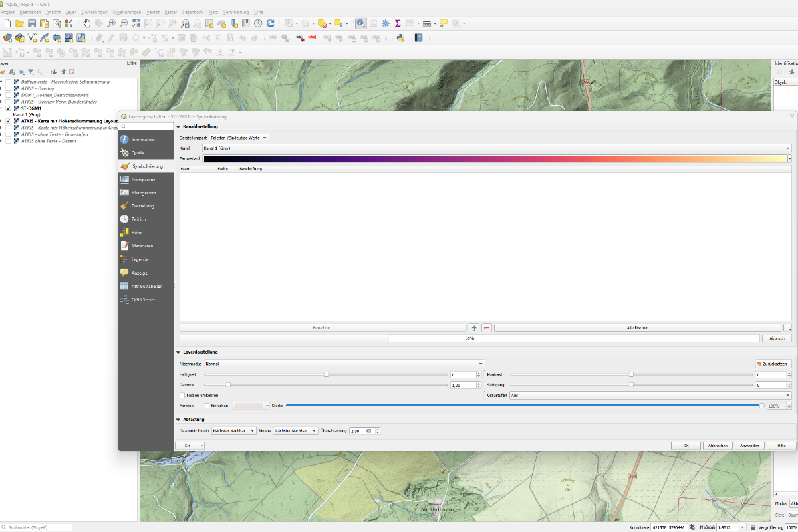Open the Histogramm section of layer properties
Viewport: 798px width, 532px height.
(126, 192)
